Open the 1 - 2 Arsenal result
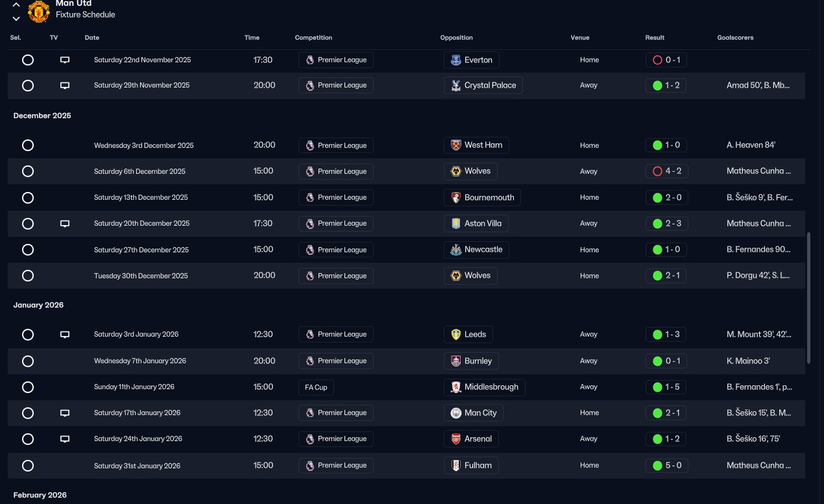Image resolution: width=824 pixels, height=504 pixels. [666, 439]
